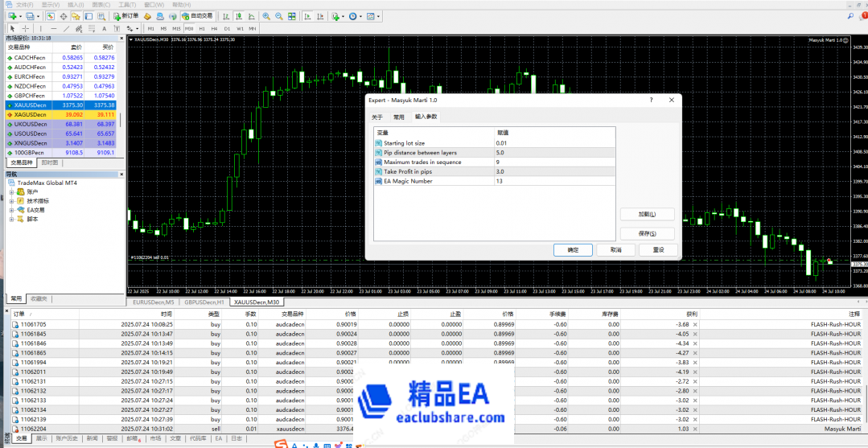Open the indicators list dropdown

tap(343, 16)
